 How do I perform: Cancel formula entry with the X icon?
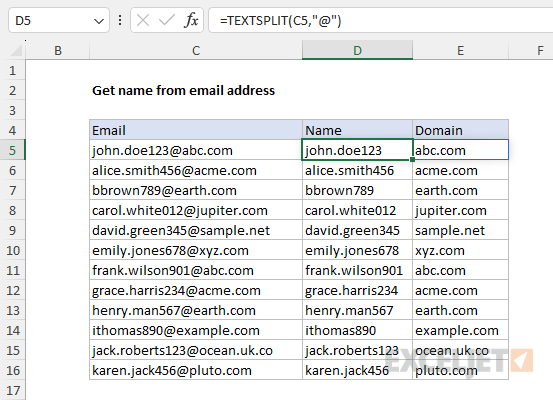tap(143, 21)
